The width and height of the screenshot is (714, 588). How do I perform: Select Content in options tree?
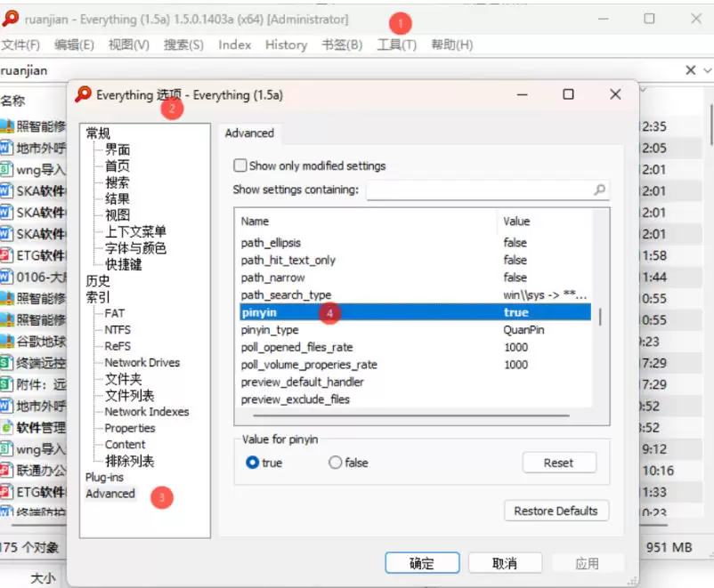125,444
